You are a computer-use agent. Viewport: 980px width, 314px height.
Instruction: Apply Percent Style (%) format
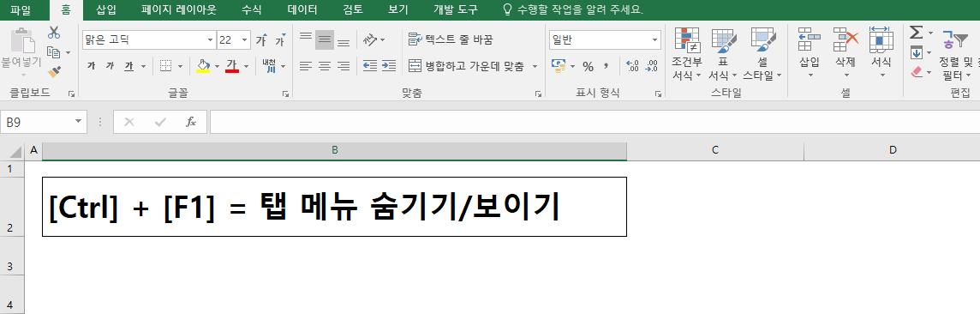tap(588, 66)
